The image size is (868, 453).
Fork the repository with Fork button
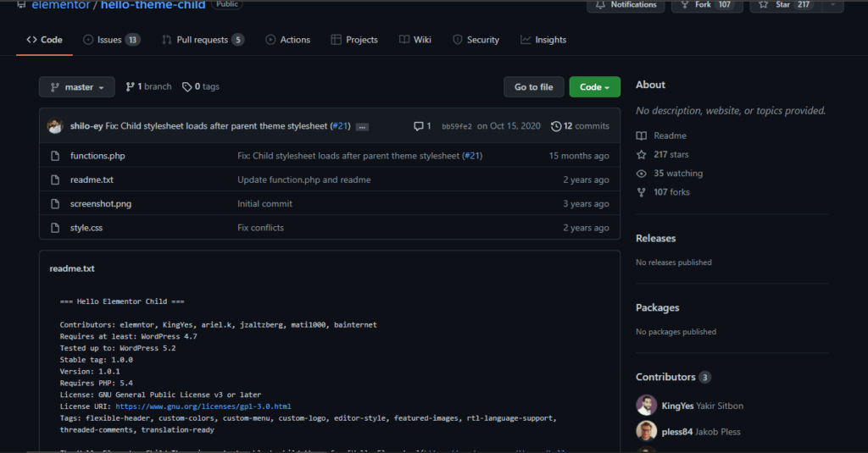[708, 4]
